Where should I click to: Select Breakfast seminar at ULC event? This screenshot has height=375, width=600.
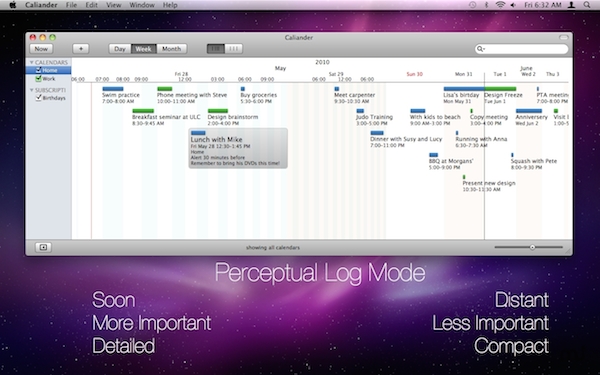[x=166, y=117]
